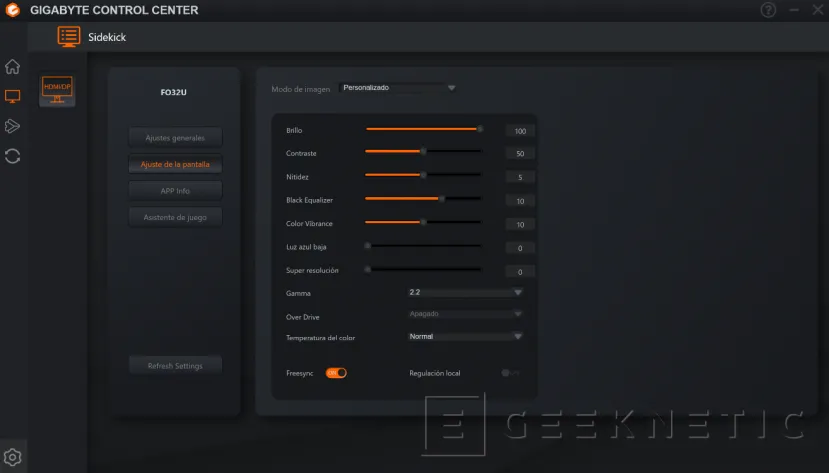Screen dimensions: 829x473
Task: Click the Sidekick header icon
Action: point(69,37)
